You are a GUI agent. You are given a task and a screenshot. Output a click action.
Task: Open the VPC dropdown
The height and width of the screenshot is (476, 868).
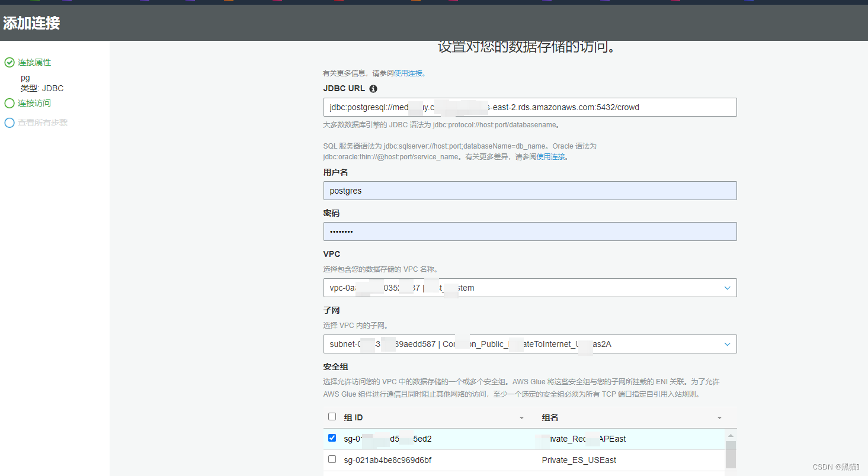530,288
